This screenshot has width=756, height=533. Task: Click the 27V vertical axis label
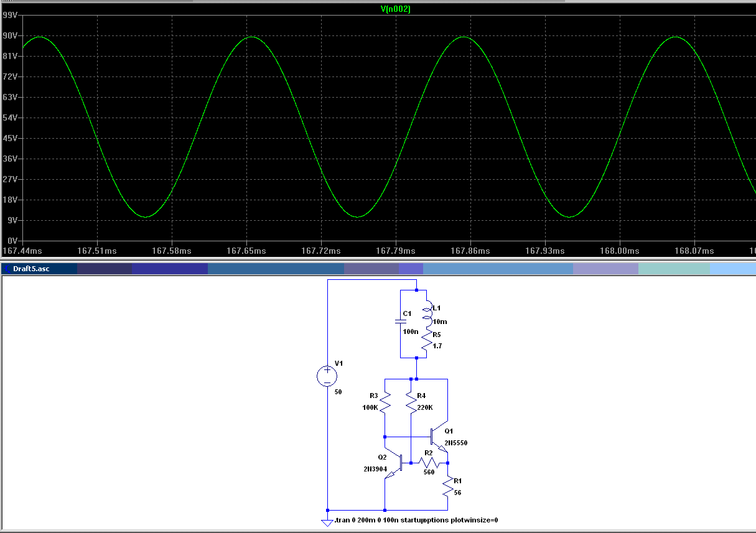click(x=10, y=180)
